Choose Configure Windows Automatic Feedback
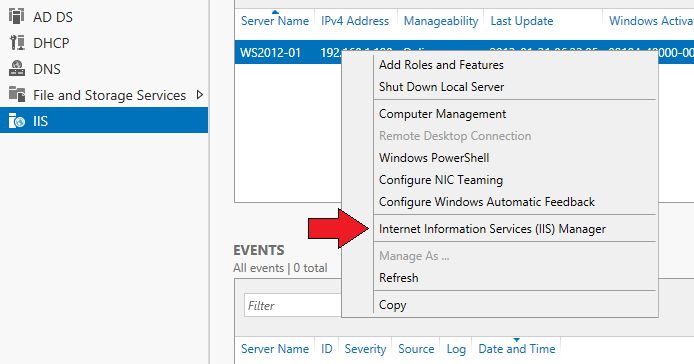Image resolution: width=694 pixels, height=364 pixels. [486, 202]
